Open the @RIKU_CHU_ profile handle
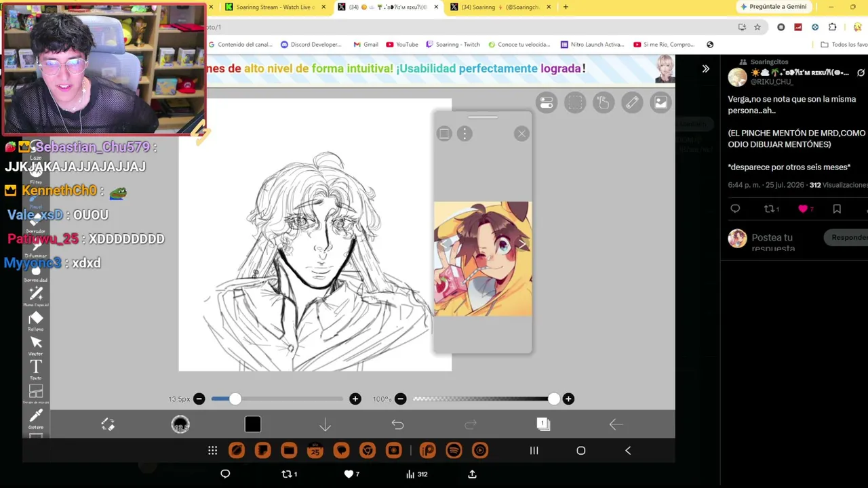This screenshot has height=488, width=868. coord(772,82)
